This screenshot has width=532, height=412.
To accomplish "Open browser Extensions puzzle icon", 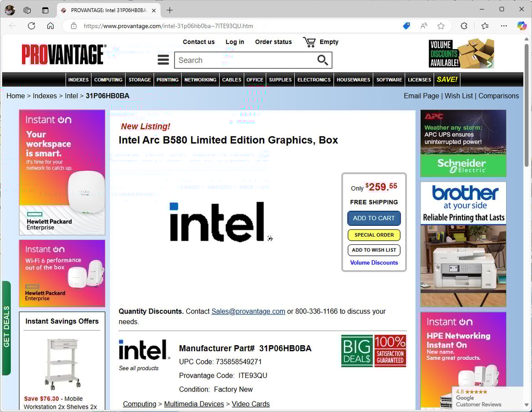I will [x=464, y=26].
